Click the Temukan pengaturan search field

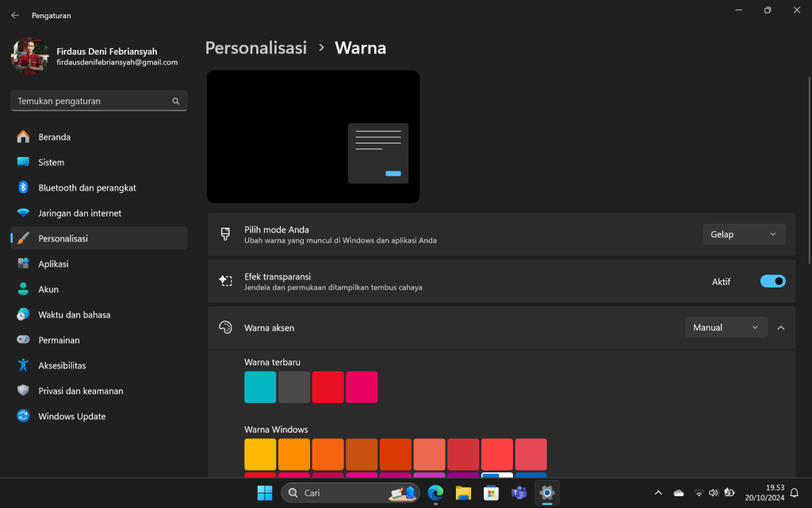point(98,101)
